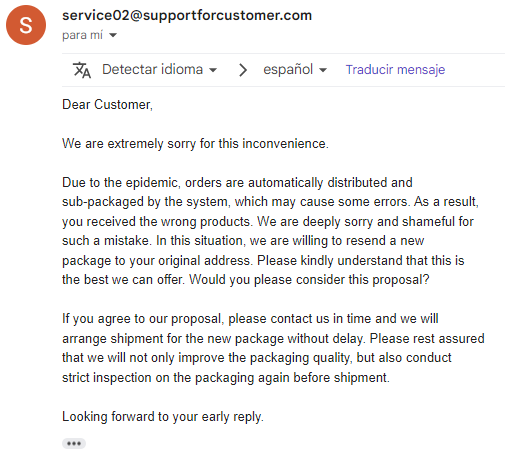Open the Detectar idioma dropdown arrow
505x453 pixels.
213,70
